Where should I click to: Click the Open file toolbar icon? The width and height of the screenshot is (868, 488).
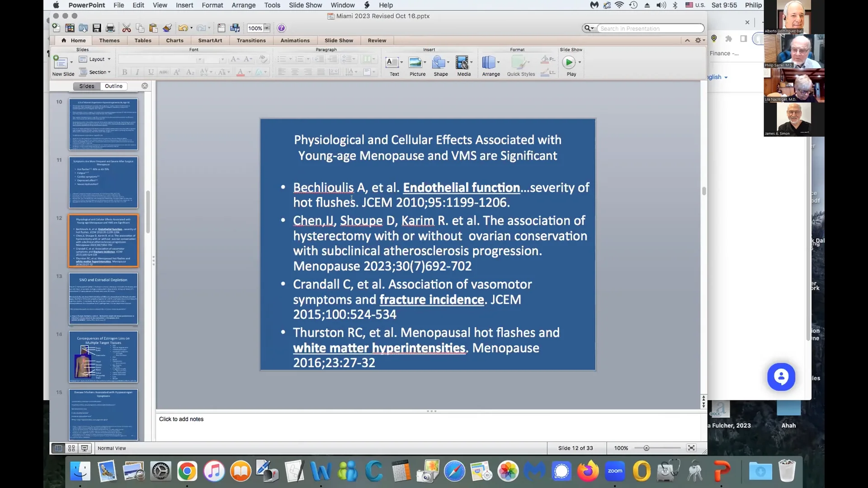click(83, 28)
